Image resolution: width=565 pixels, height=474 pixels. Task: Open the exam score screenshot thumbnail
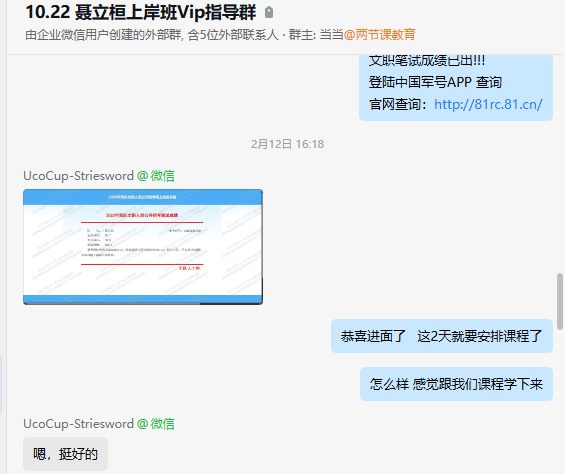[143, 247]
